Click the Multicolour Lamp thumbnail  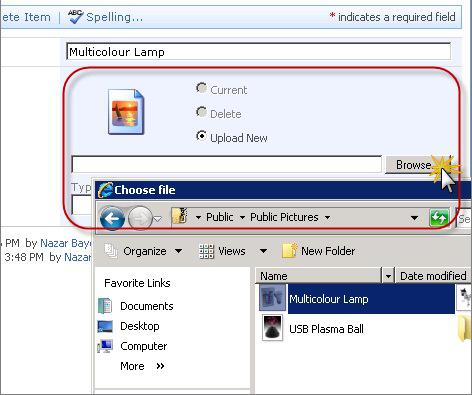tap(273, 298)
